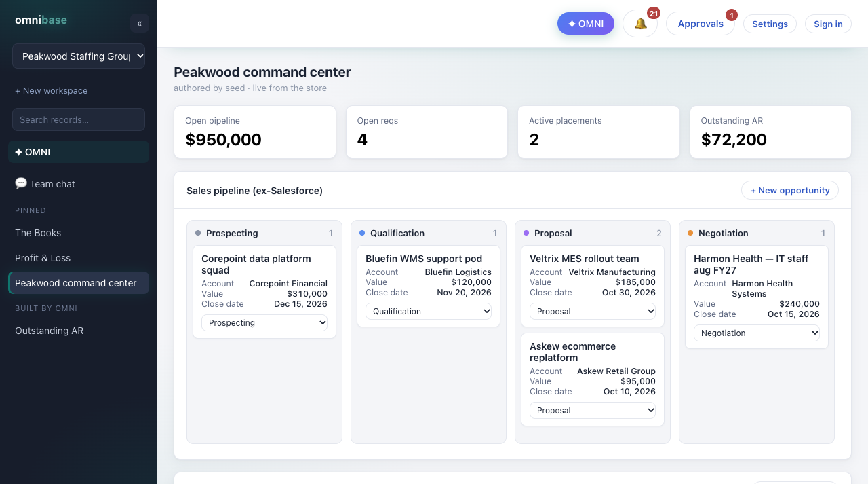The height and width of the screenshot is (484, 868).
Task: Change stage dropdown for Askew ecommerce replatform
Action: pos(593,410)
